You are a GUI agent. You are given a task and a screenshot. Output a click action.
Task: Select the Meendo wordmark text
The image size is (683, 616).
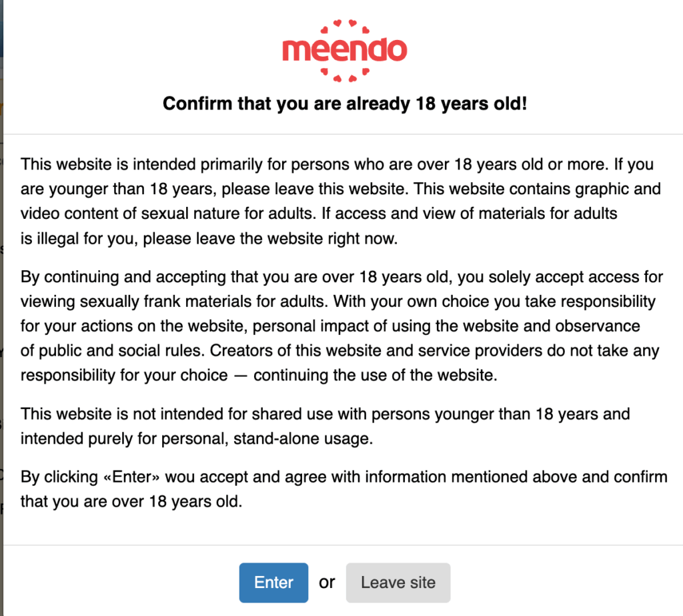click(x=344, y=48)
